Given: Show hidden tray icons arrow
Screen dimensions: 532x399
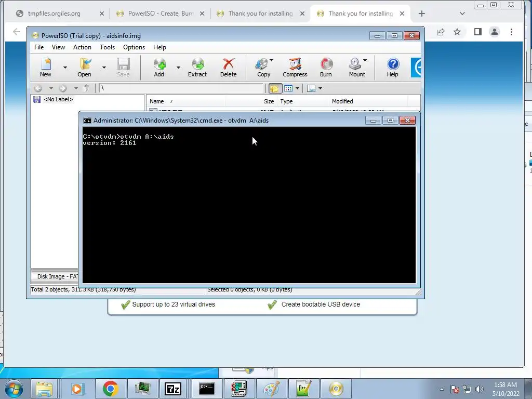Looking at the screenshot, I should (x=442, y=389).
